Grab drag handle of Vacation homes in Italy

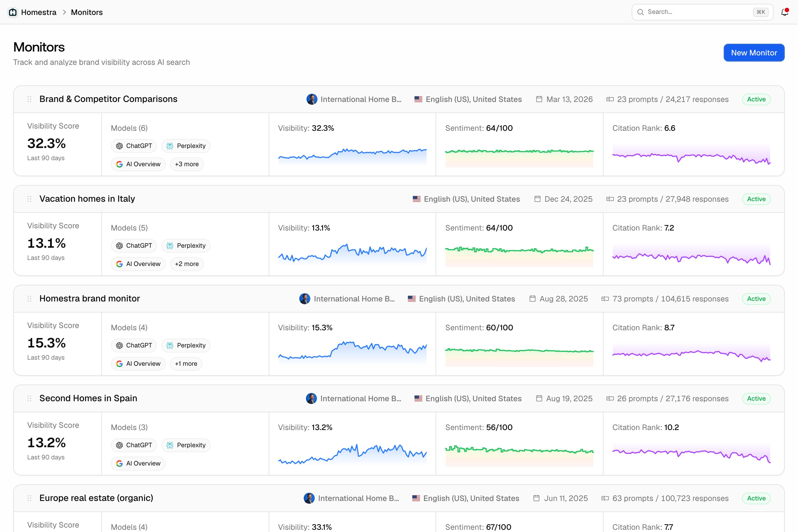pyautogui.click(x=30, y=199)
